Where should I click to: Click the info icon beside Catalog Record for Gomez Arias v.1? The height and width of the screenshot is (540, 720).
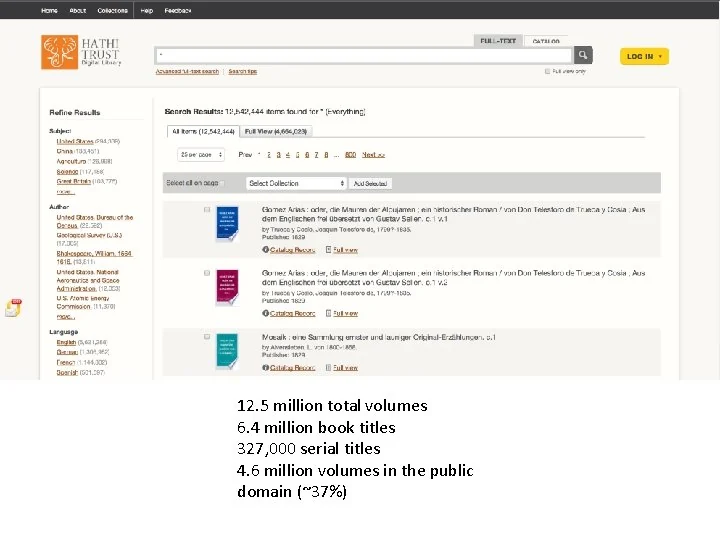pos(265,250)
